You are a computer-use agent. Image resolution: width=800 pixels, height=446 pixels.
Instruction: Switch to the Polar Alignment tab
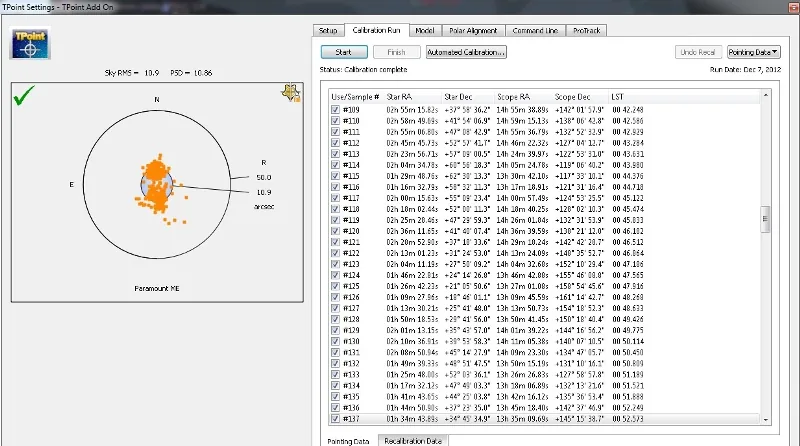point(473,31)
